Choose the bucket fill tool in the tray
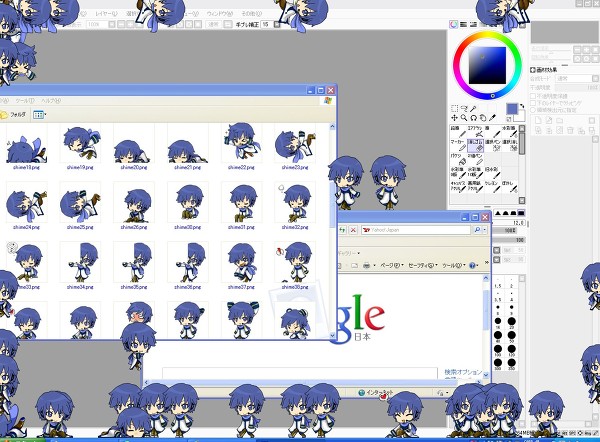 tap(458, 159)
